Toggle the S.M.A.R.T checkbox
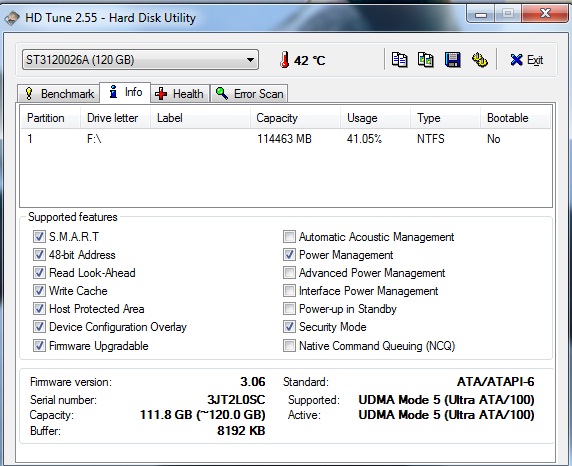The height and width of the screenshot is (466, 572). click(x=39, y=236)
